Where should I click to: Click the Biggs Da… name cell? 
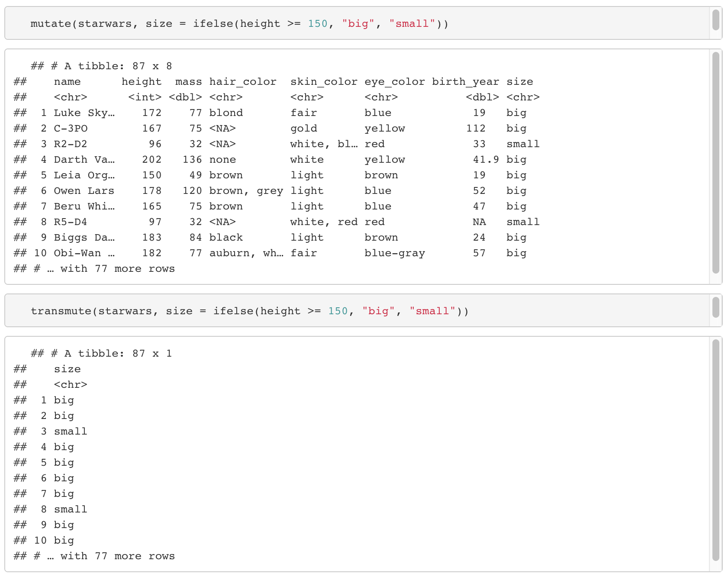point(84,237)
